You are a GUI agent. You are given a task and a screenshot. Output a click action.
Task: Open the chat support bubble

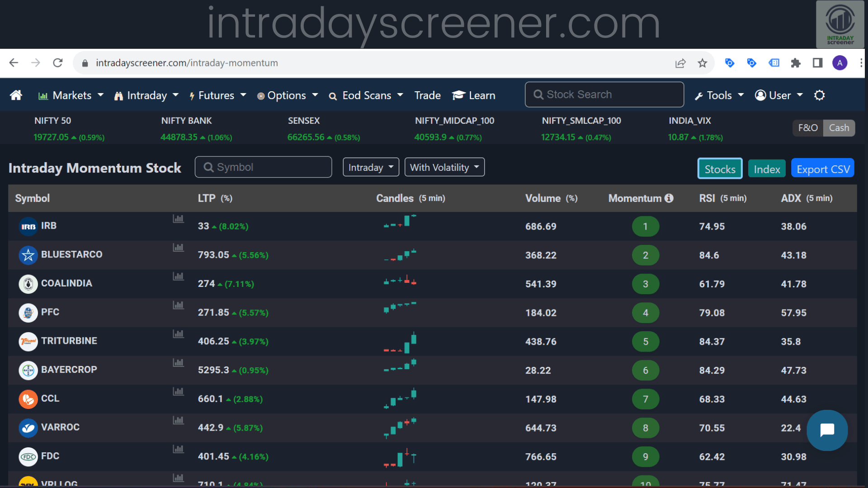(x=827, y=430)
